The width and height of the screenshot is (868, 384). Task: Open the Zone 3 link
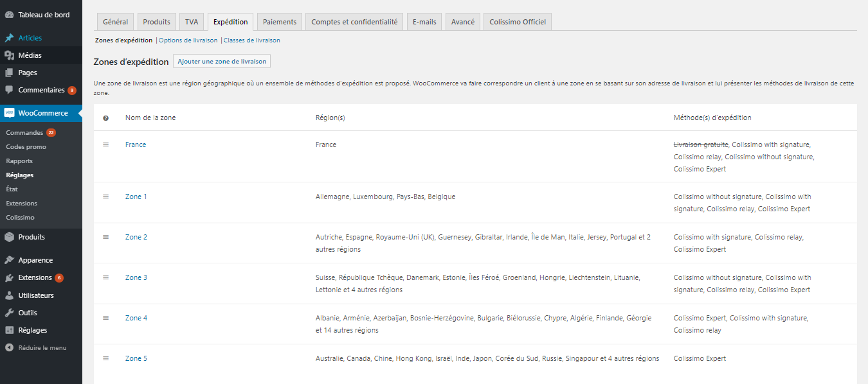(136, 277)
